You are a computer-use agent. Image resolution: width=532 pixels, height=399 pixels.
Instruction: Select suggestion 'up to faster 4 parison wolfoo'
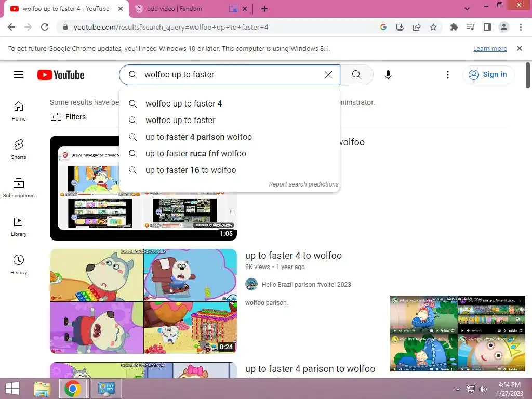[230, 137]
